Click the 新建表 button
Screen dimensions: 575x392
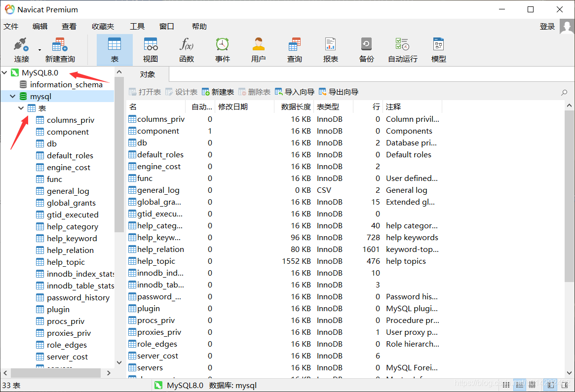point(218,92)
